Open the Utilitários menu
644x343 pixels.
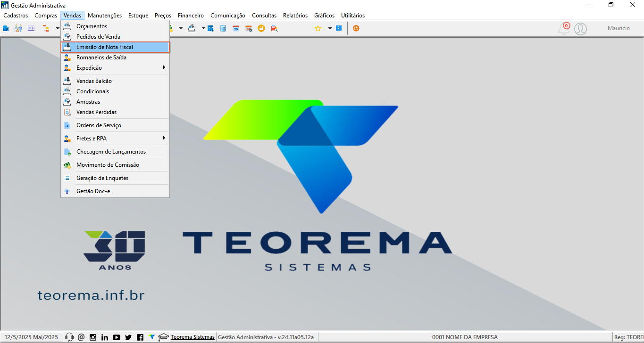[353, 16]
